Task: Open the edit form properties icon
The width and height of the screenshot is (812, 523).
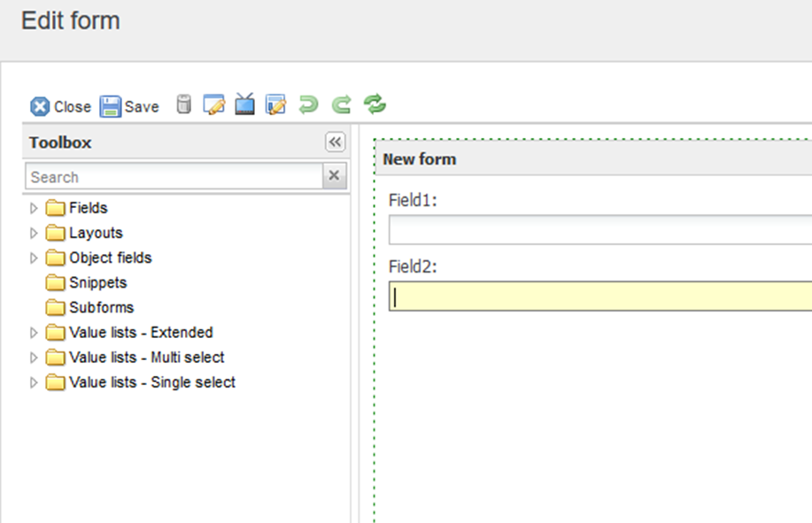Action: click(213, 105)
